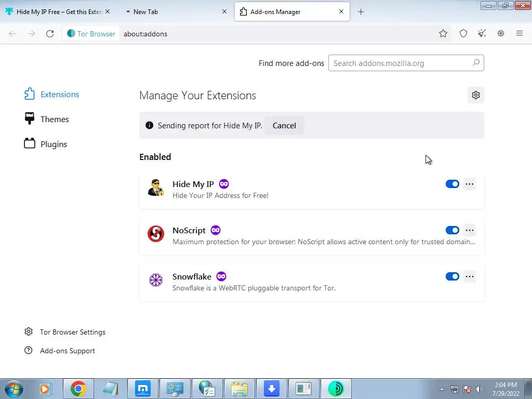Open the Snowflake extension name
The image size is (532, 399).
click(x=192, y=276)
